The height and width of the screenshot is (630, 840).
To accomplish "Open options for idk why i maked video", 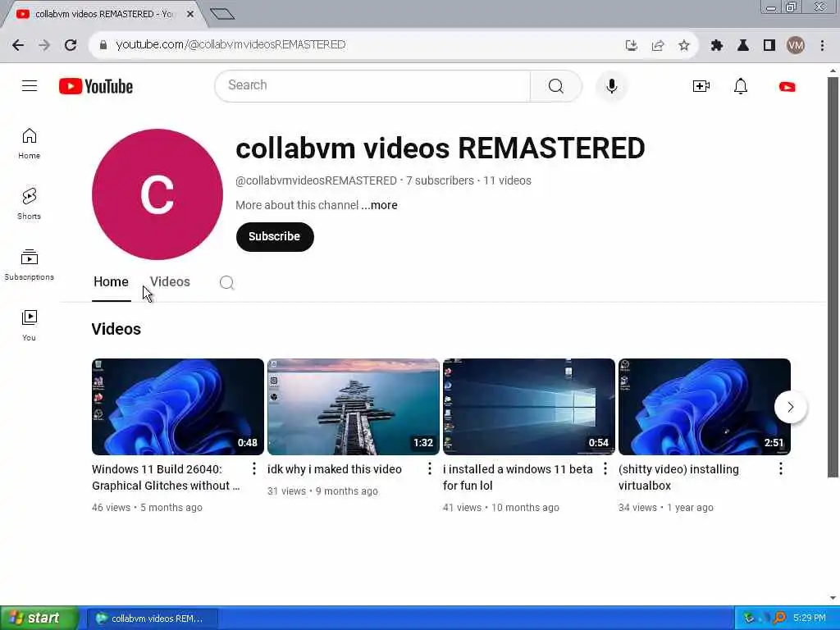I will coord(430,468).
